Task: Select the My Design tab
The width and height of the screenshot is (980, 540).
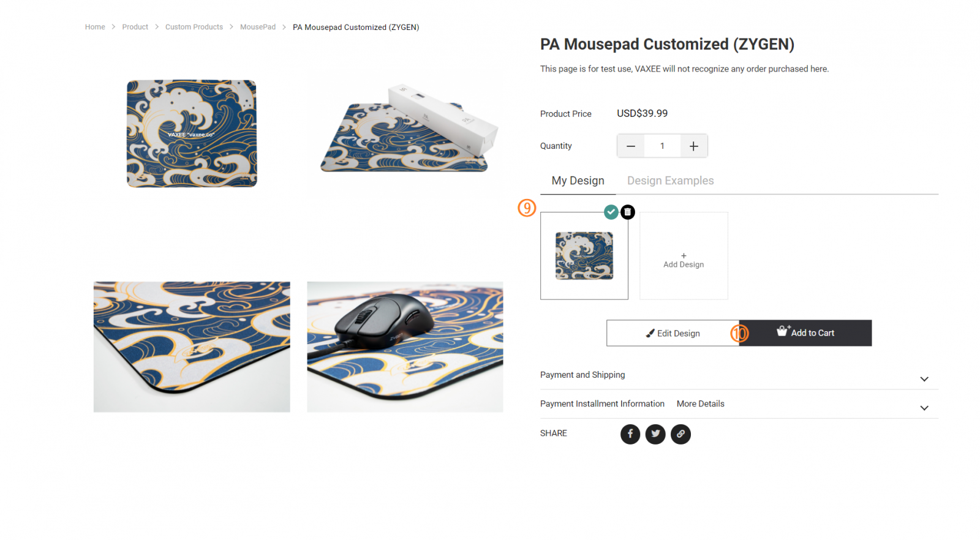Action: coord(578,181)
